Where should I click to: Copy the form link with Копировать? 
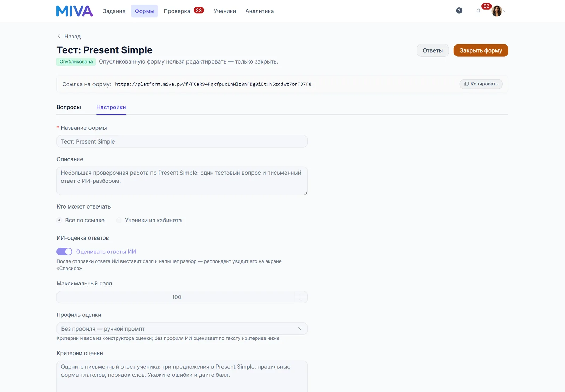(481, 84)
